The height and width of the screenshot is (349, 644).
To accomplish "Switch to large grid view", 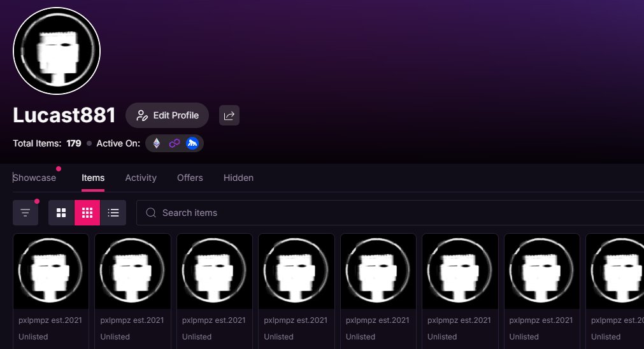I will click(x=61, y=213).
